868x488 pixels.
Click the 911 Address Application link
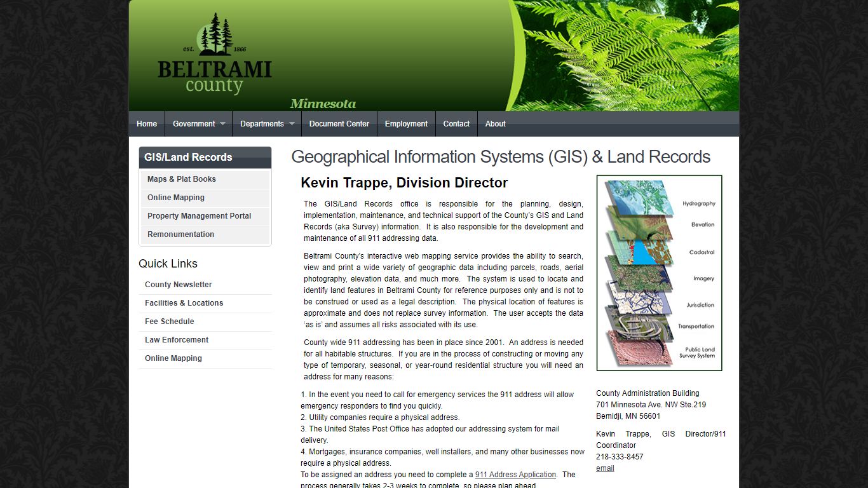tap(515, 475)
